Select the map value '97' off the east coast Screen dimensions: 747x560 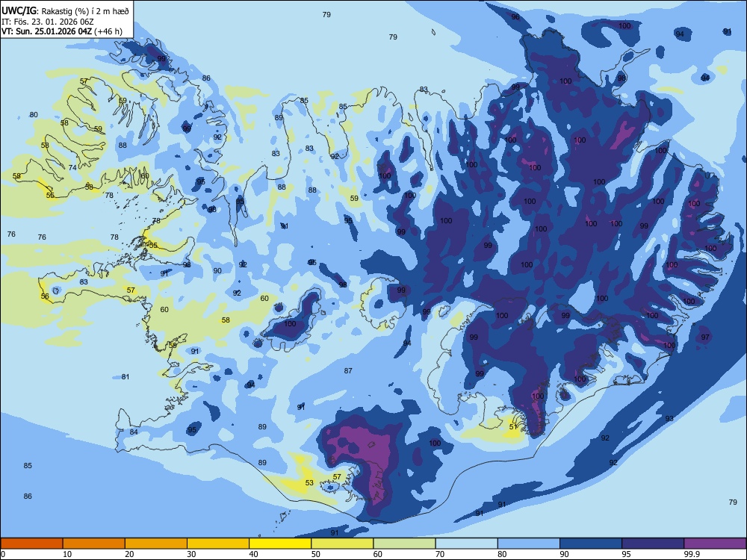click(705, 337)
